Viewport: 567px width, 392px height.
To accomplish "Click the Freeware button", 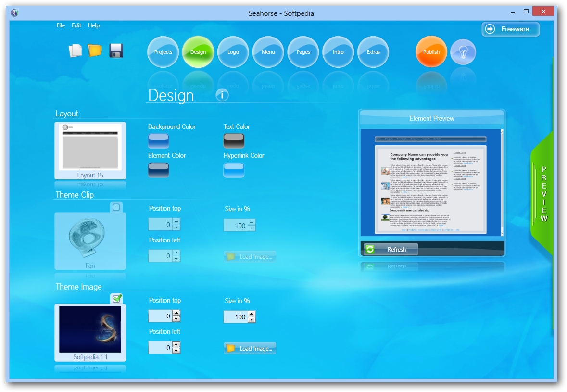I will [x=510, y=29].
